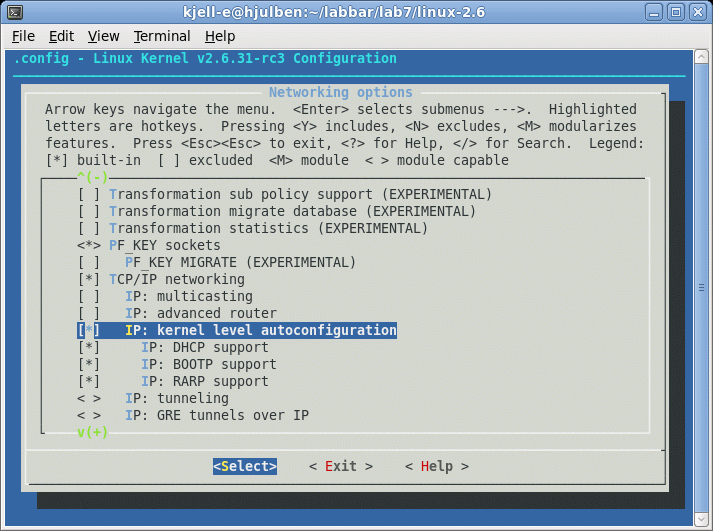Select "IP: advanced router" entry text
This screenshot has width=713, height=531.
pyautogui.click(x=201, y=313)
